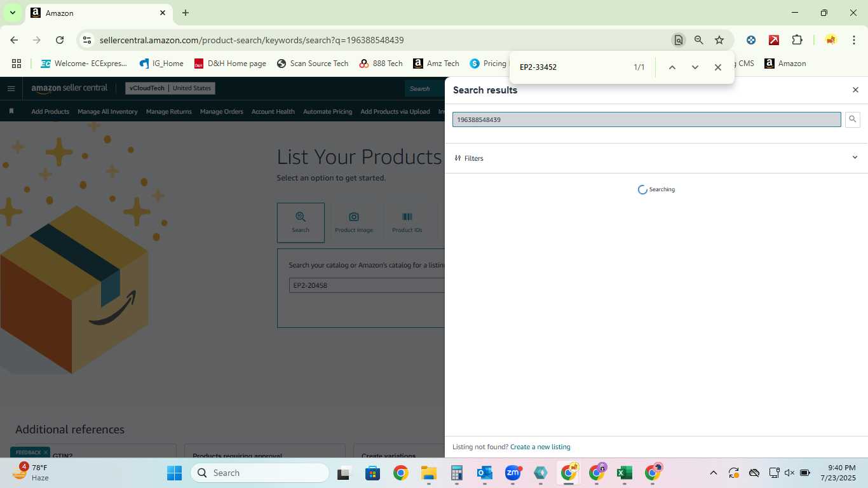This screenshot has height=488, width=868.
Task: Select the Search option tile
Action: (x=301, y=222)
